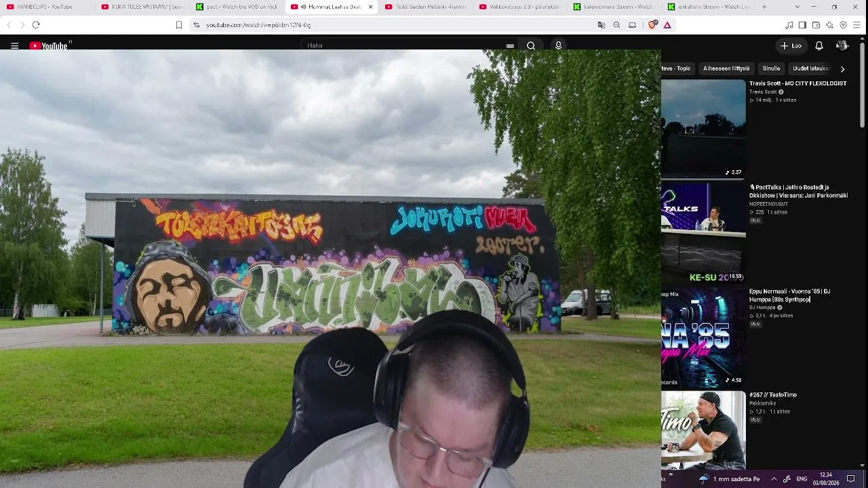Viewport: 868px width, 488px height.
Task: Click the Luo create button
Action: pyautogui.click(x=791, y=46)
